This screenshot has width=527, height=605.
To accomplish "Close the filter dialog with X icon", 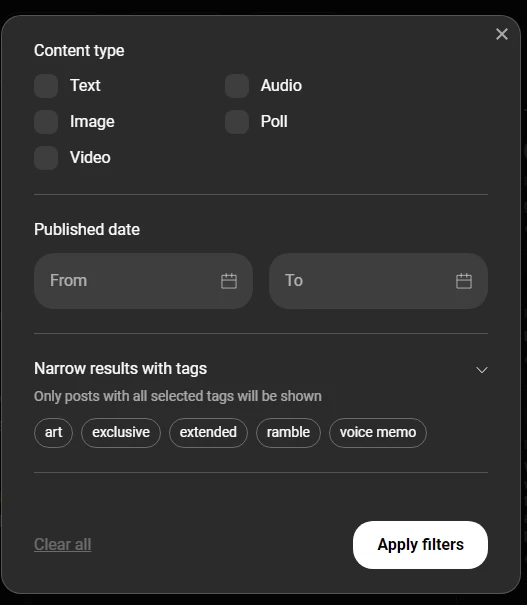I will tap(502, 34).
